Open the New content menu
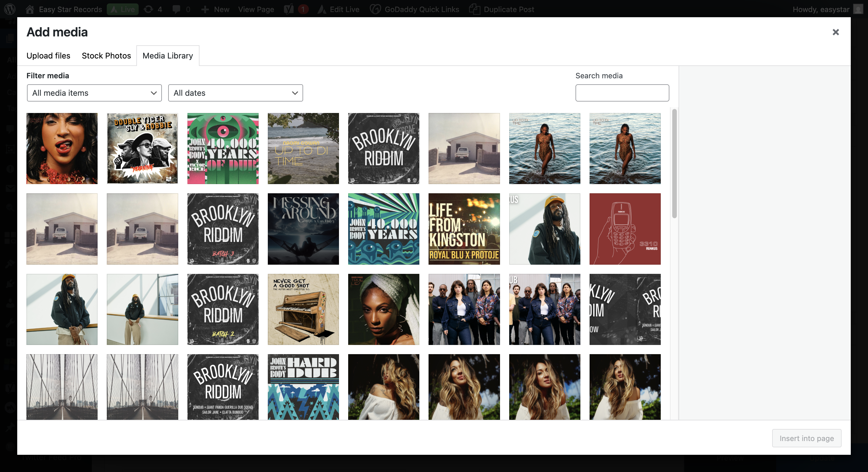The width and height of the screenshot is (868, 472). 215,9
